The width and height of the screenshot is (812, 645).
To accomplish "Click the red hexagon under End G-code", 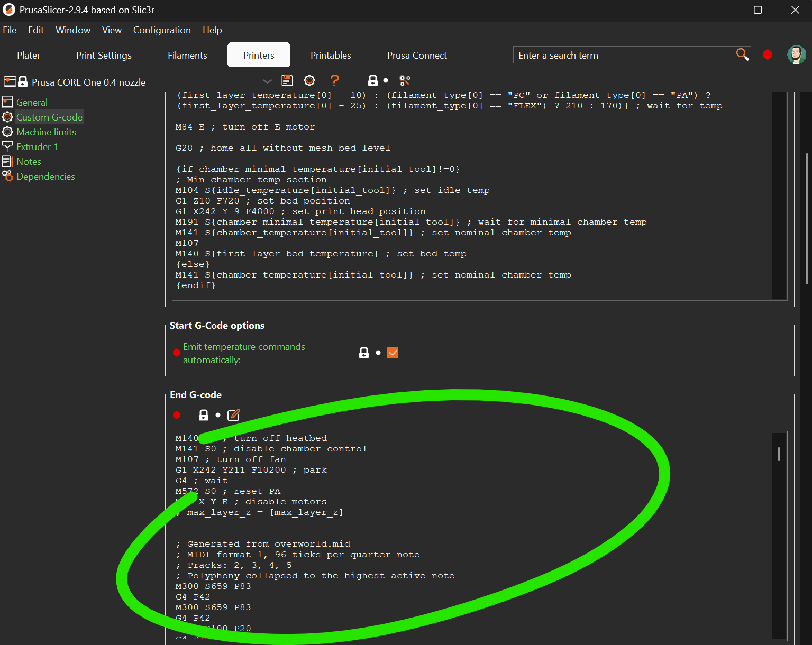I will (x=177, y=415).
